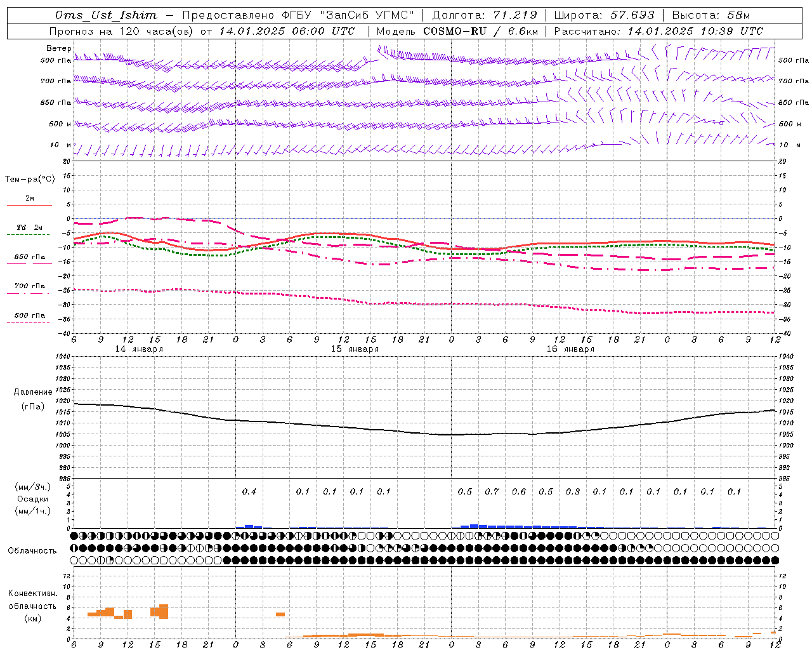This screenshot has width=812, height=650.
Task: Click the forecast start time 14.01.2025 06:00 UTC
Action: 287,31
